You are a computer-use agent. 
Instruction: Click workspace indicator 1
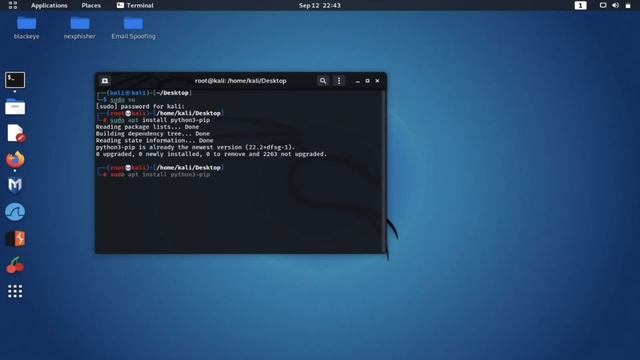coord(580,5)
